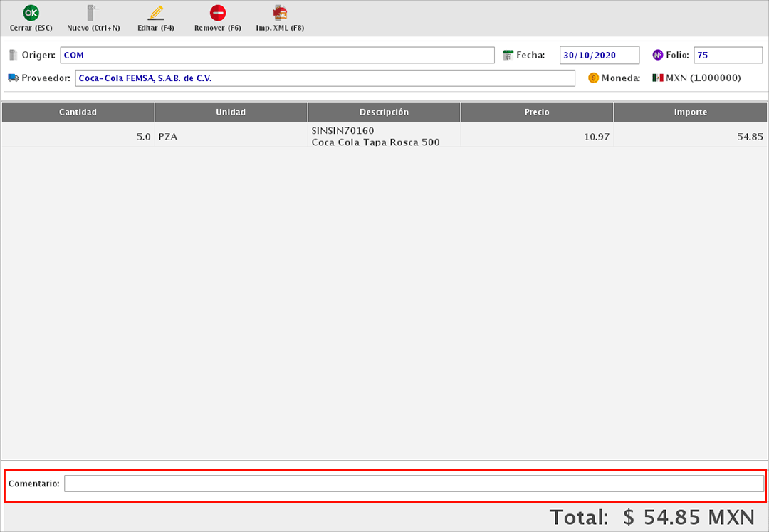Viewport: 769px width, 532px height.
Task: Click the Mexican flag currency icon
Action: pos(657,78)
